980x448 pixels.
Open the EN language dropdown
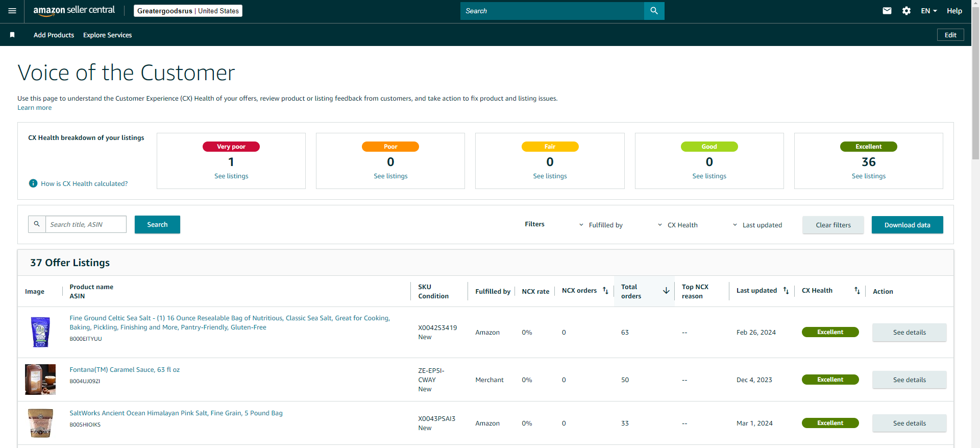[x=929, y=11]
